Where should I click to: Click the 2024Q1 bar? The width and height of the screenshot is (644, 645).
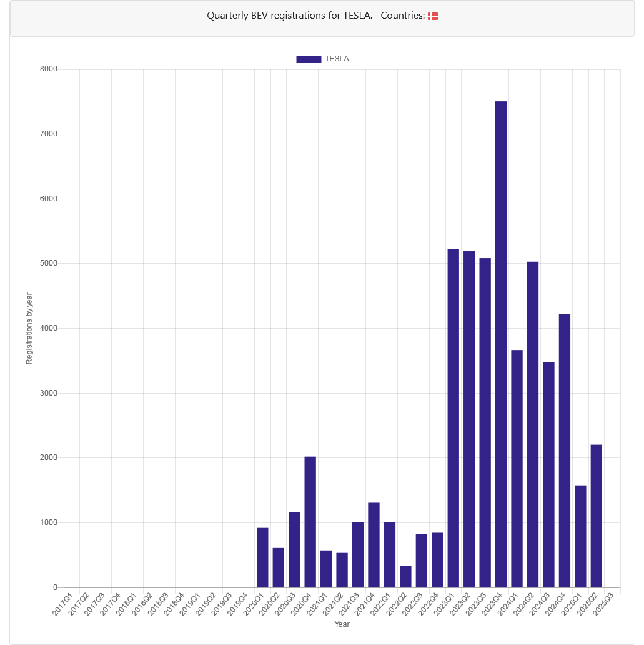(x=517, y=469)
